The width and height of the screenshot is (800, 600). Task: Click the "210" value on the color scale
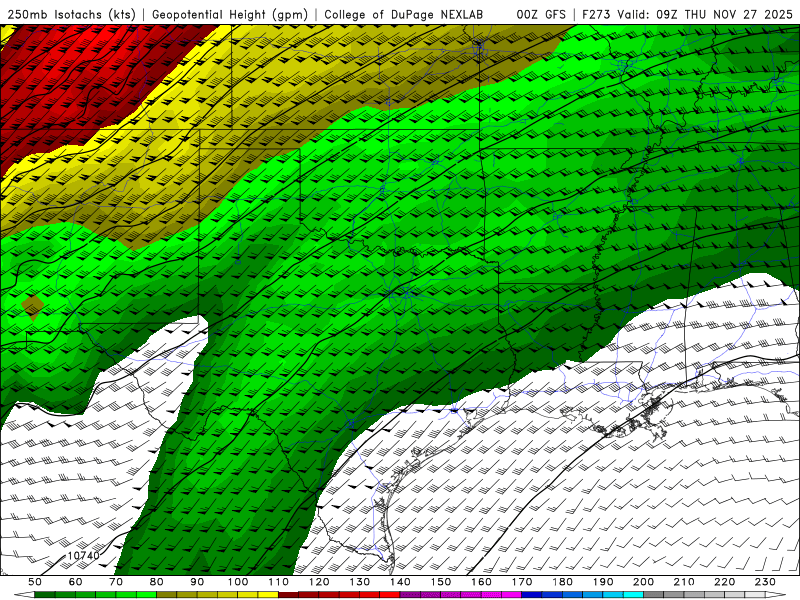point(684,582)
